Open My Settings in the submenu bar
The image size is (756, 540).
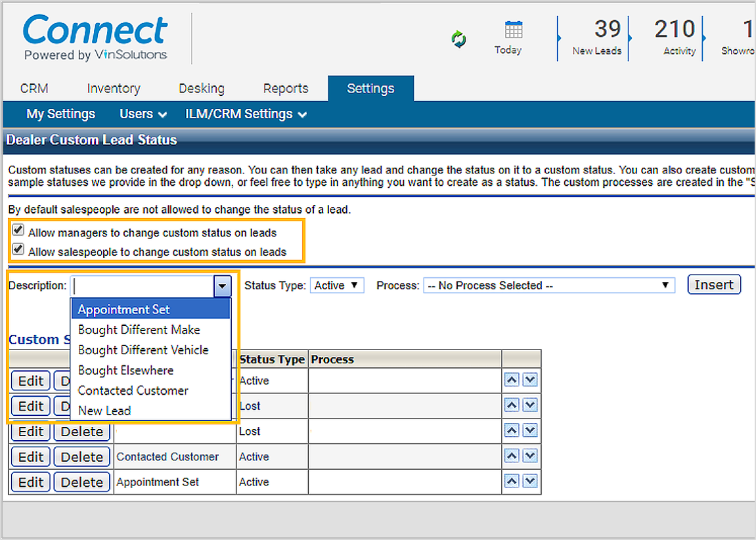(60, 114)
